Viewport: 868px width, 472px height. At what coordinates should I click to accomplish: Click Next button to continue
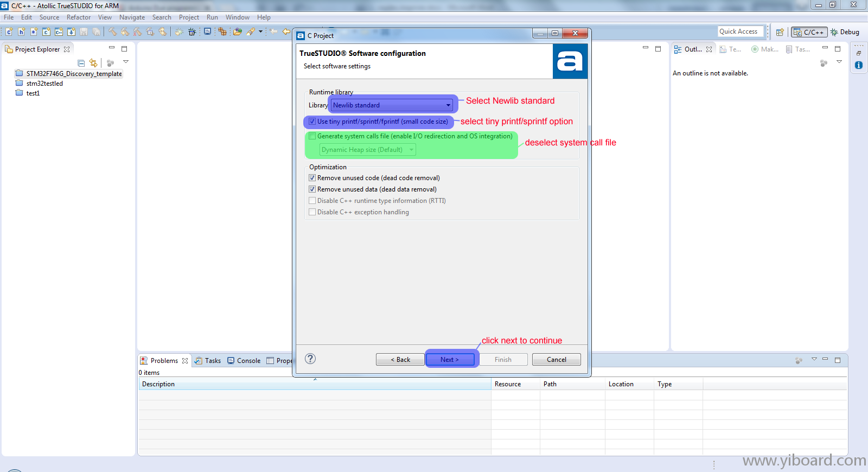tap(450, 360)
